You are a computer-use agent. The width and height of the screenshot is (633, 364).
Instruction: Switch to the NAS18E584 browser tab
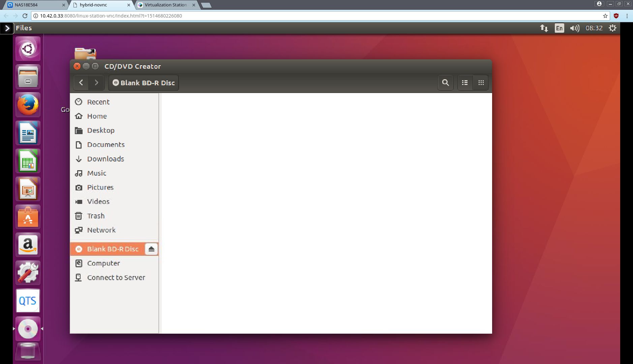(36, 5)
